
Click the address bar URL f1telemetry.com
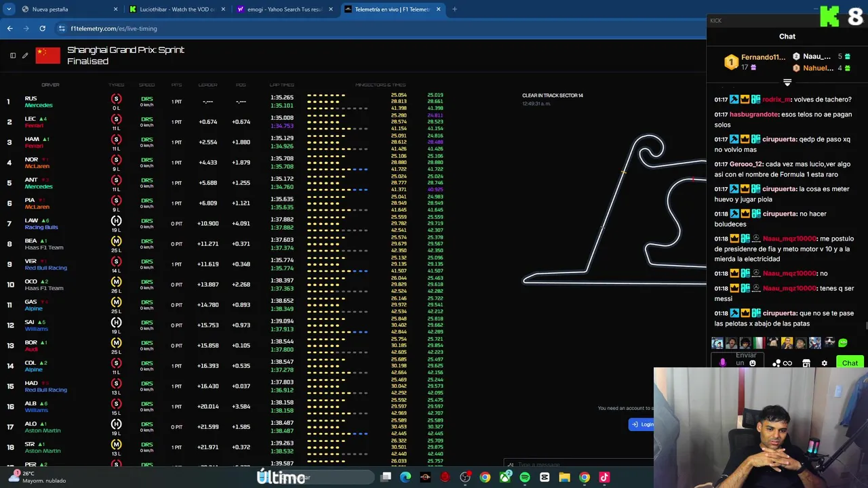113,28
